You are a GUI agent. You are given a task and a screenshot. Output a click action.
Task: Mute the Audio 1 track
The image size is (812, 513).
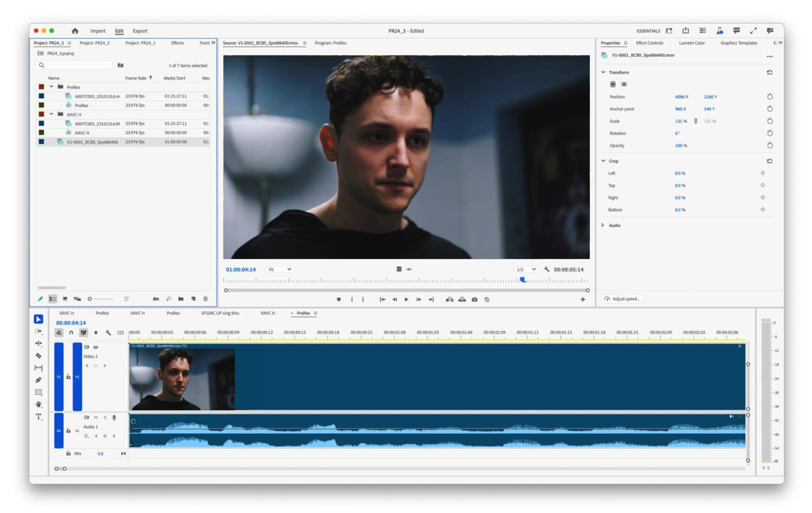(x=96, y=417)
